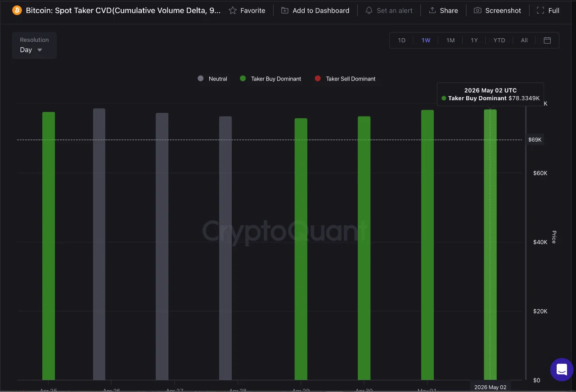Viewport: 576px width, 392px height.
Task: Click the Full button label
Action: click(x=554, y=10)
